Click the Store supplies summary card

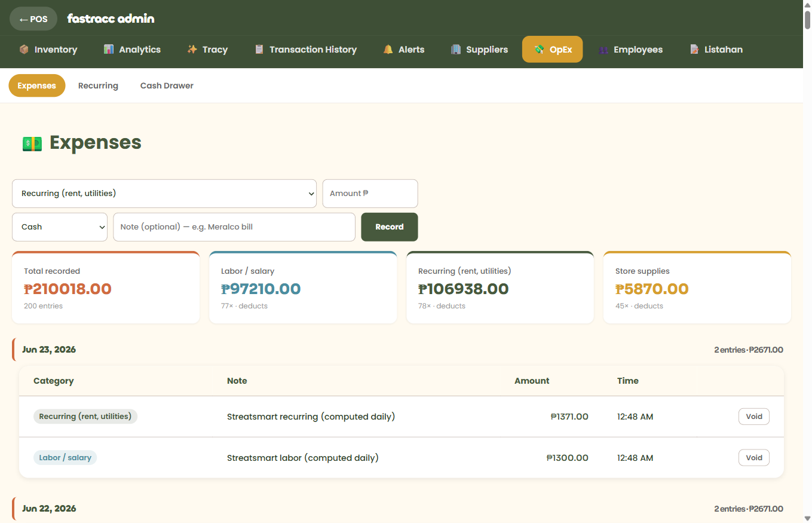697,288
